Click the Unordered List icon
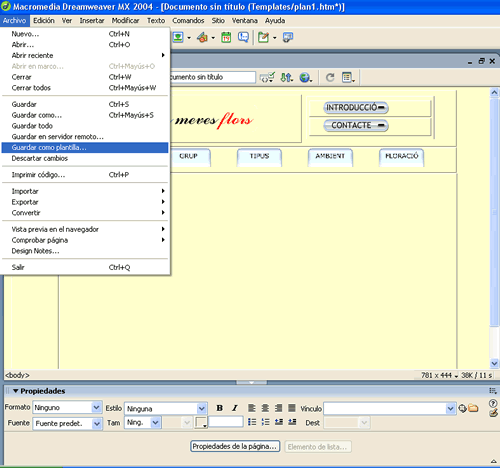This screenshot has height=468, width=500. pyautogui.click(x=252, y=422)
